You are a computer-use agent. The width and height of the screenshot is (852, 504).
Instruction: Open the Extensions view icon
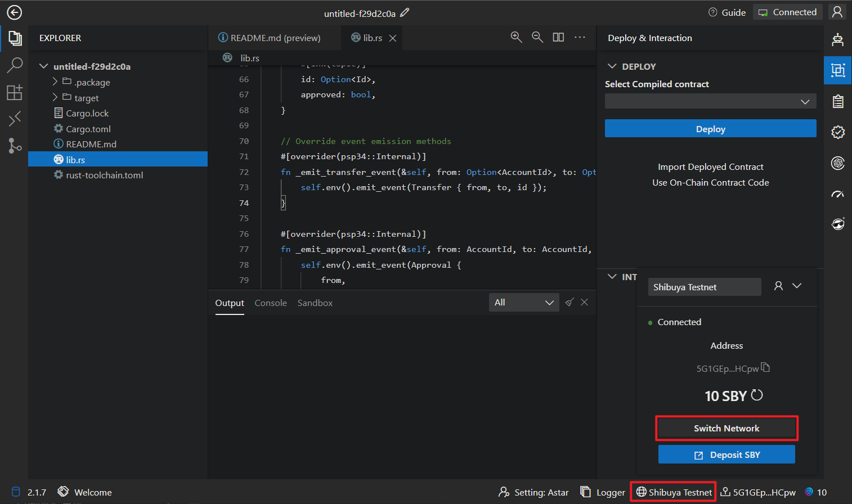[x=15, y=92]
